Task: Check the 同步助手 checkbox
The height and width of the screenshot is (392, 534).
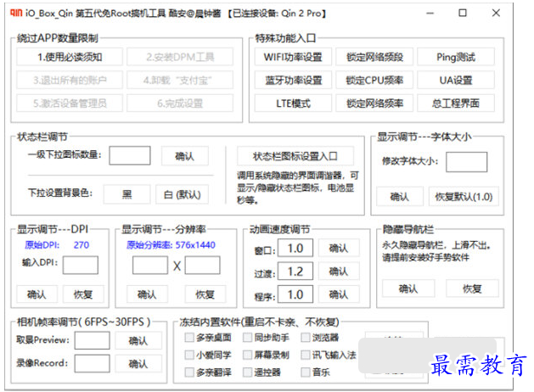Action: coord(247,338)
